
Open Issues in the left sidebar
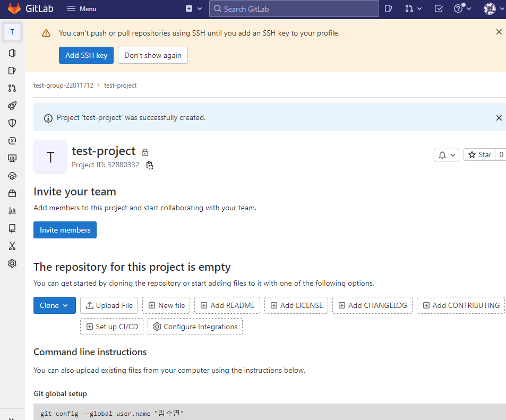pos(12,71)
